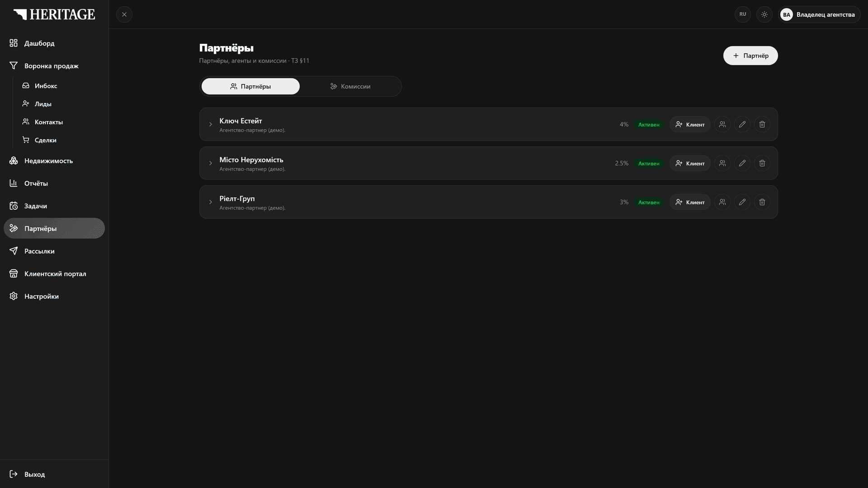Viewport: 868px width, 488px height.
Task: Open Отчёты section
Action: tap(54, 183)
